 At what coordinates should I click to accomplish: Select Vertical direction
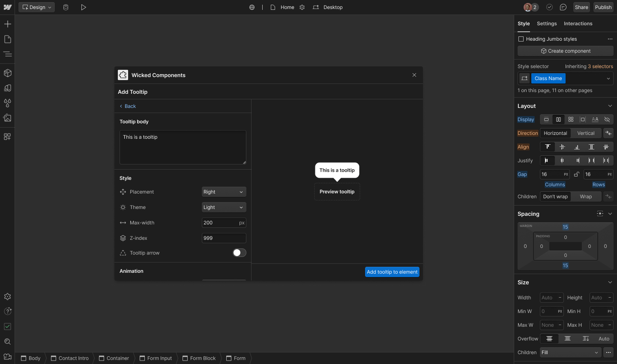click(586, 133)
